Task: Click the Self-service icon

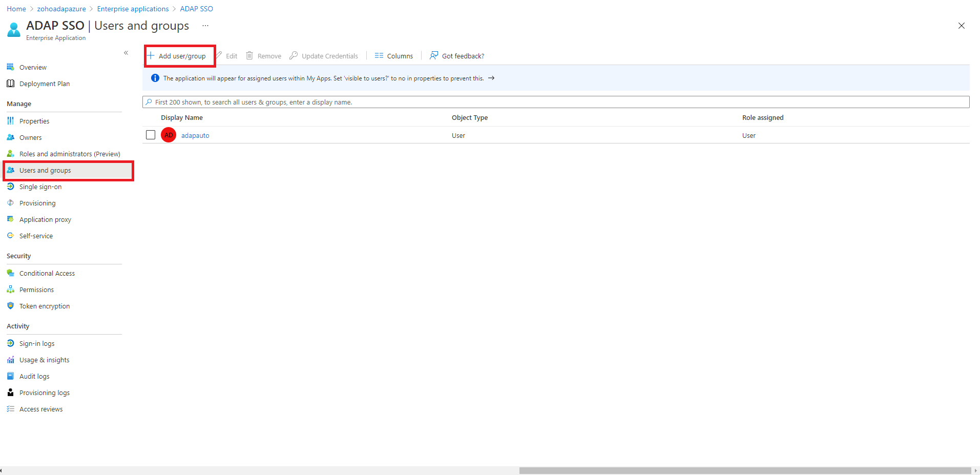Action: [10, 236]
